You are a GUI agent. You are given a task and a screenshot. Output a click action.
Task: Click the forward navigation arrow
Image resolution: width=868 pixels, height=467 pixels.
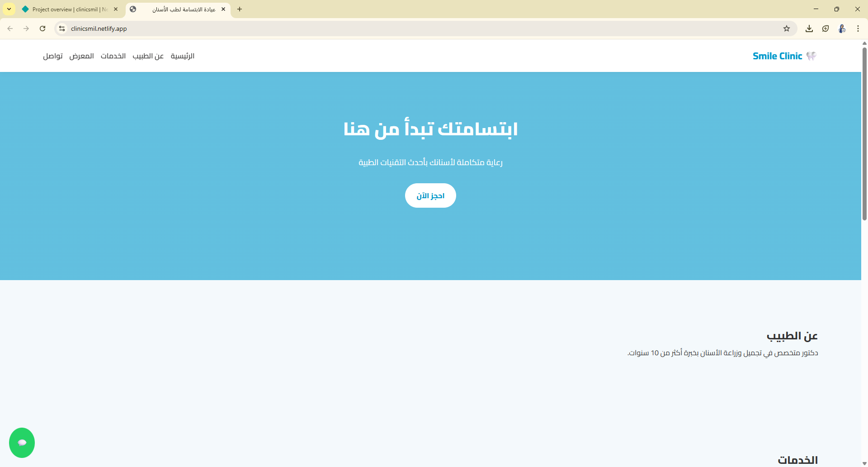[x=26, y=28]
